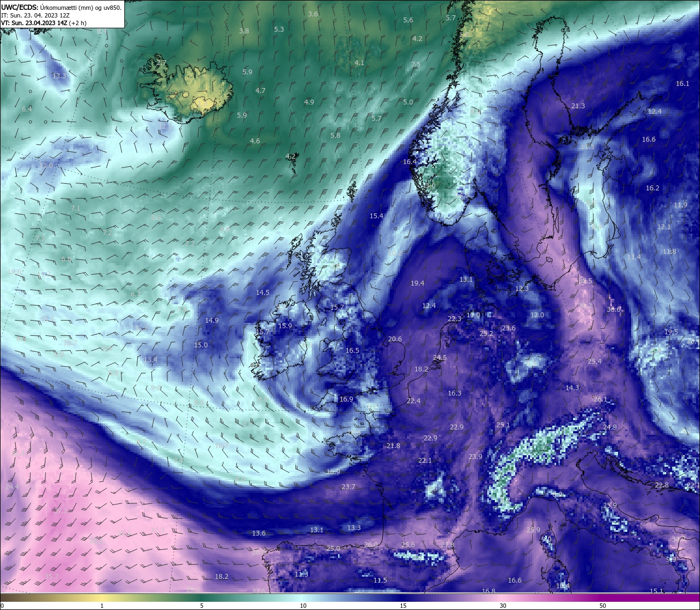
Task: Click map value 5.6
Action: pos(408,20)
